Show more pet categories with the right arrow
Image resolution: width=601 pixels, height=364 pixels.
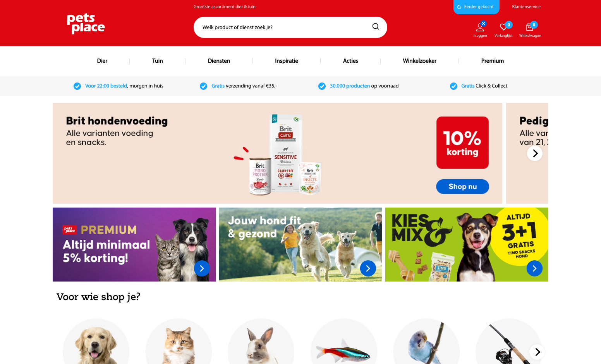(537, 352)
